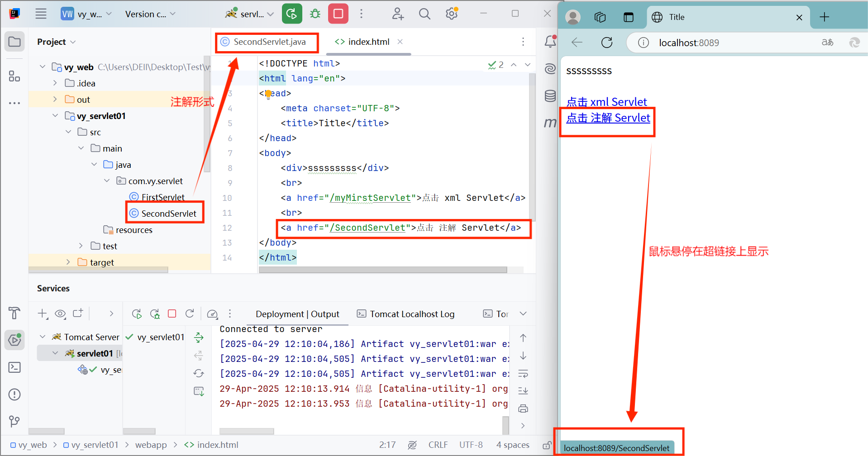868x456 pixels.
Task: Run the servl01 configuration
Action: click(291, 14)
